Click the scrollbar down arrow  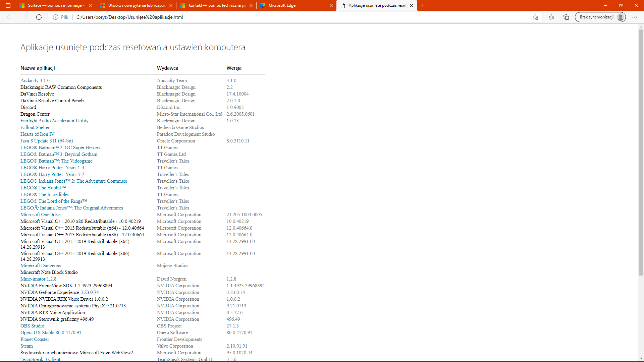pos(641,358)
